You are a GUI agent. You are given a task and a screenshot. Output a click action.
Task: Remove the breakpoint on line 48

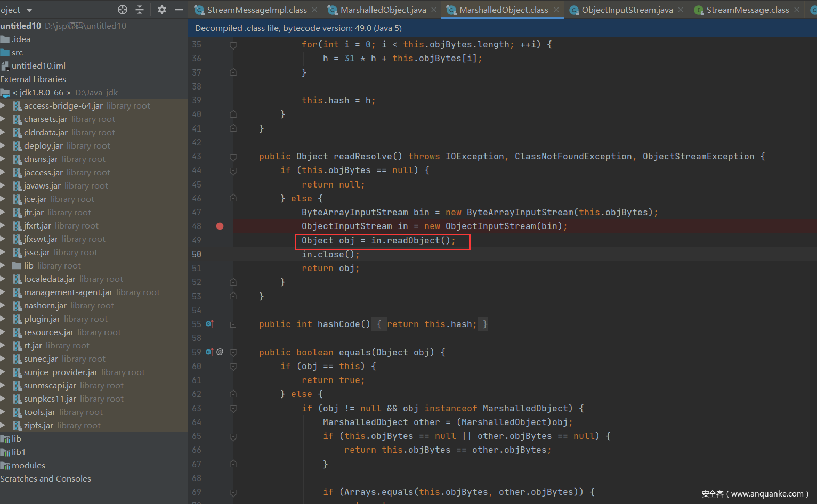(x=220, y=226)
